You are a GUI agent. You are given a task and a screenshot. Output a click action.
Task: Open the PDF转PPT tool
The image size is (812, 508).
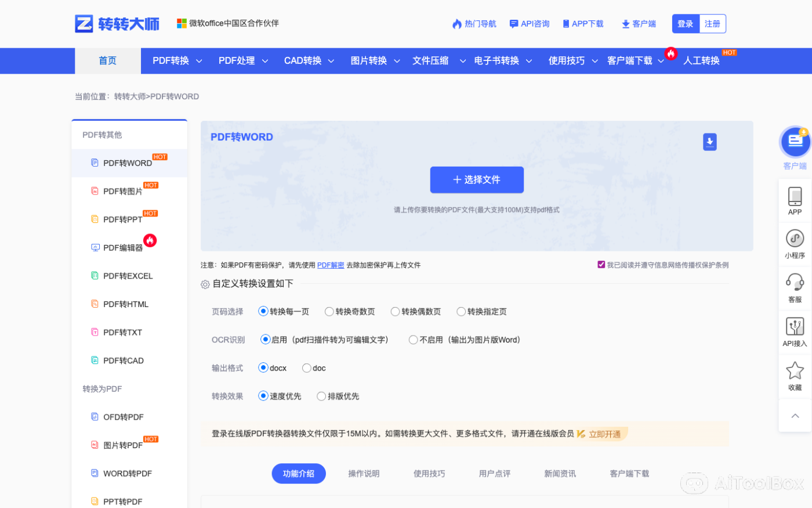point(124,219)
